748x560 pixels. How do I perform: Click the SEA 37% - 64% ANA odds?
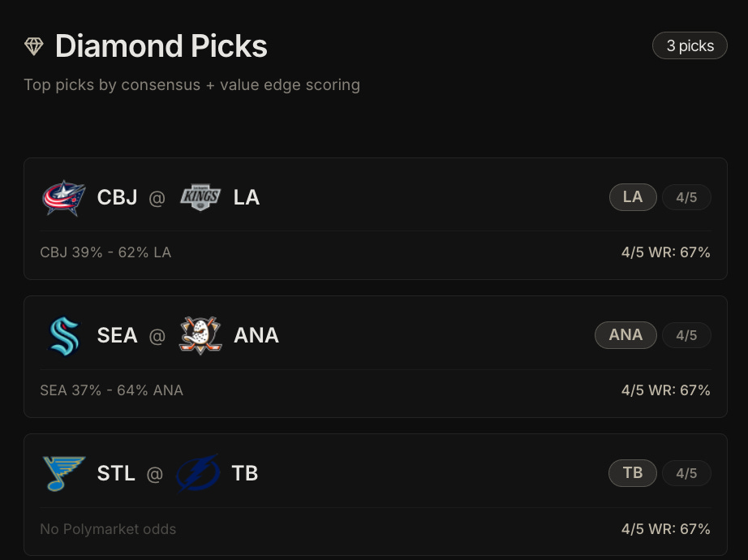click(111, 390)
